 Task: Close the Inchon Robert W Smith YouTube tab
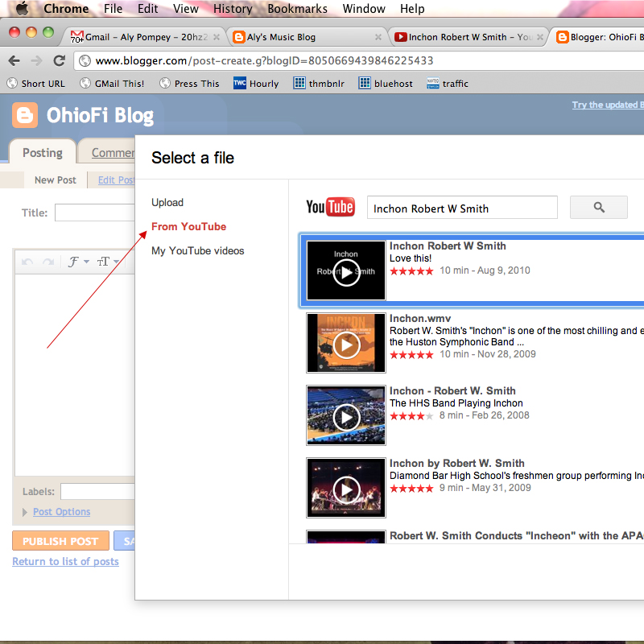(539, 37)
